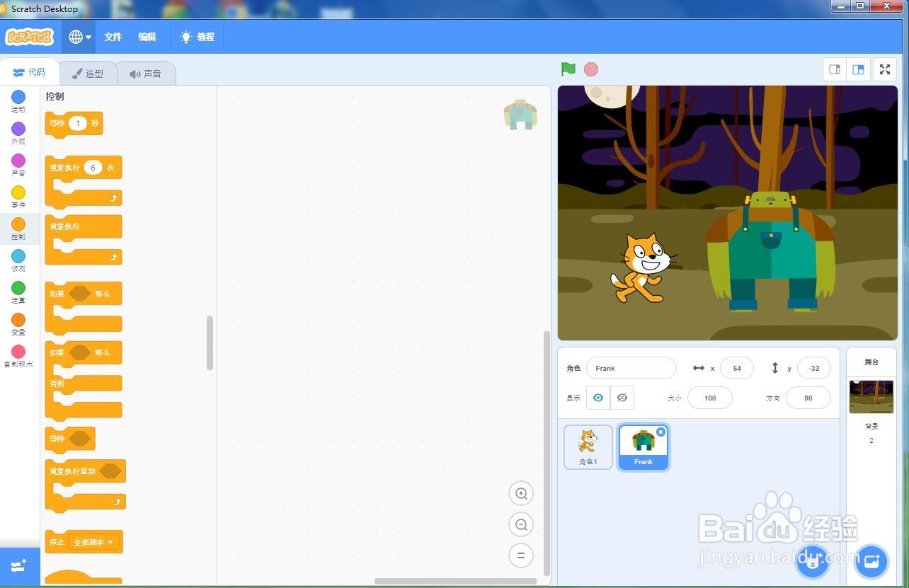Open the 编辑 menu
The width and height of the screenshot is (909, 588).
(147, 37)
